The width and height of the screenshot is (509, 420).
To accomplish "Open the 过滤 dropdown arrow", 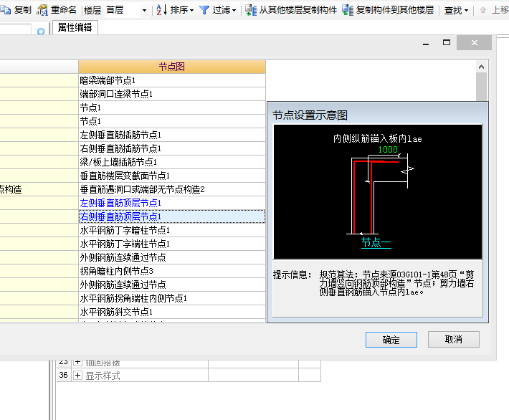I will (x=234, y=10).
